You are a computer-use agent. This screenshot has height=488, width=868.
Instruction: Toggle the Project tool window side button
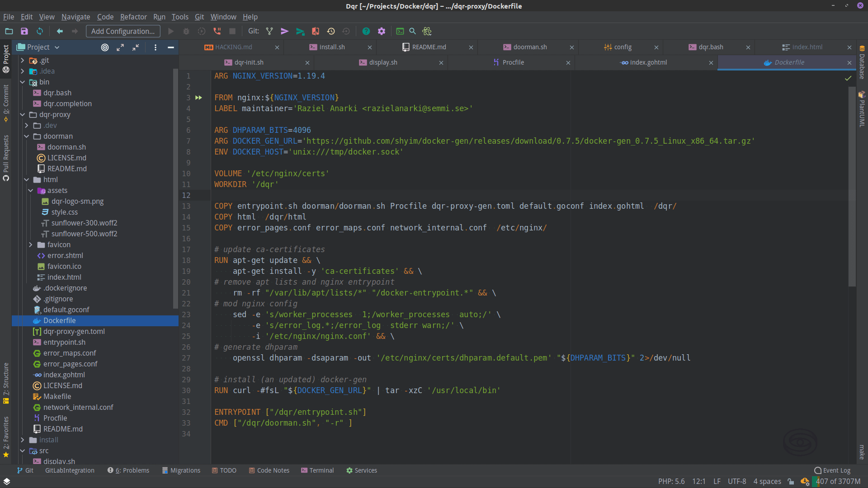[x=6, y=58]
